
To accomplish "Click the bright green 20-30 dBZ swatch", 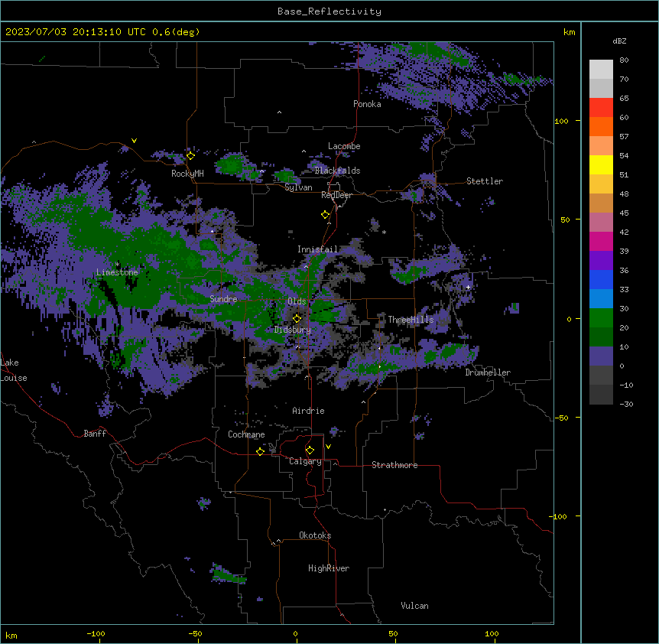I will coord(601,318).
